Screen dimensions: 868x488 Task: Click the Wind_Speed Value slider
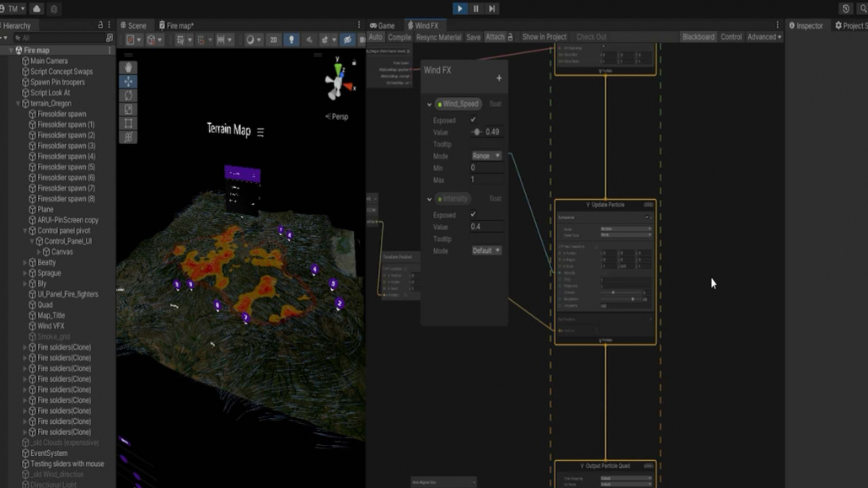[x=477, y=132]
